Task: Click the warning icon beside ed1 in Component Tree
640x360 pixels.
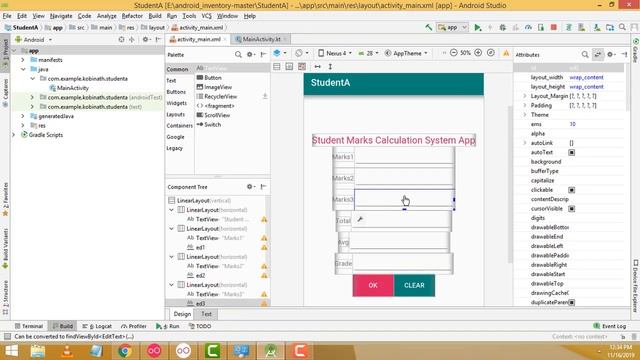Action: 264,247
